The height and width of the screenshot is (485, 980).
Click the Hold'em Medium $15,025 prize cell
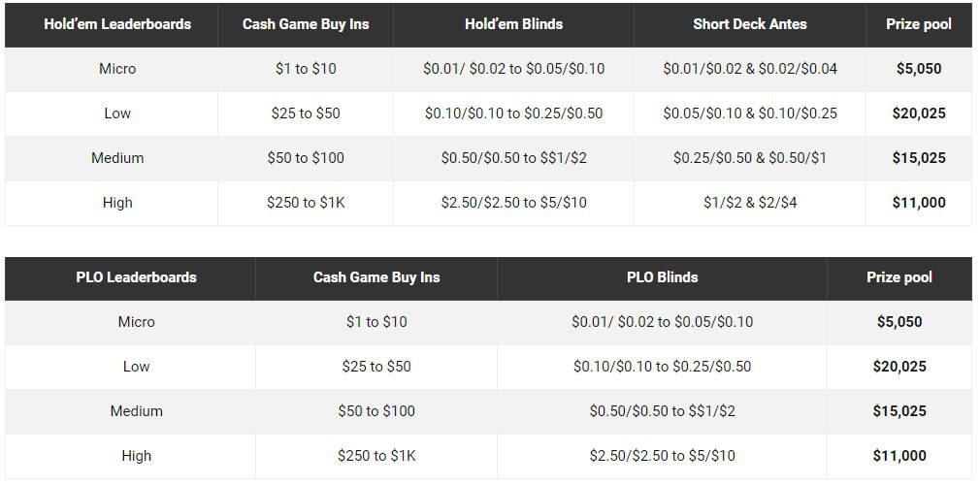(x=918, y=158)
